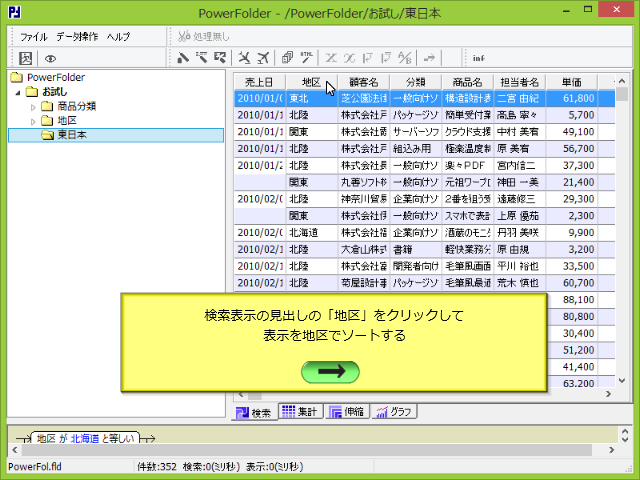Expand the 地区 folder tree node

33,122
